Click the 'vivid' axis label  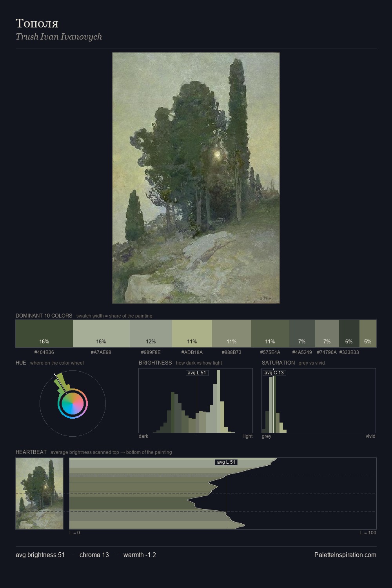(370, 436)
